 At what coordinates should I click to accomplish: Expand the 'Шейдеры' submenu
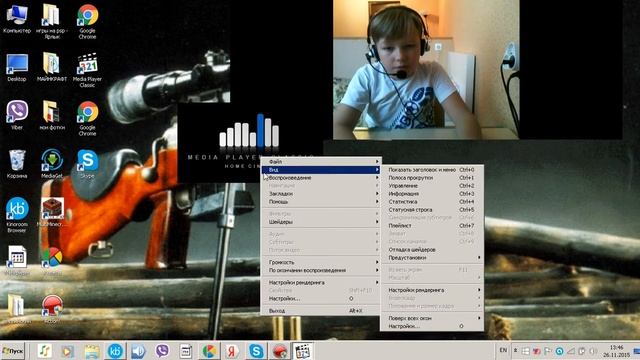point(321,222)
